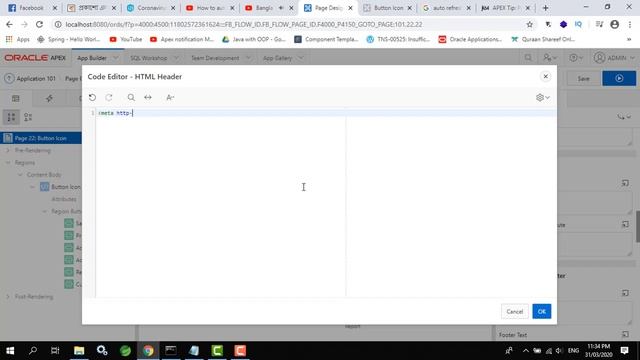Confirm with the OK button
This screenshot has height=360, width=640.
tap(542, 311)
